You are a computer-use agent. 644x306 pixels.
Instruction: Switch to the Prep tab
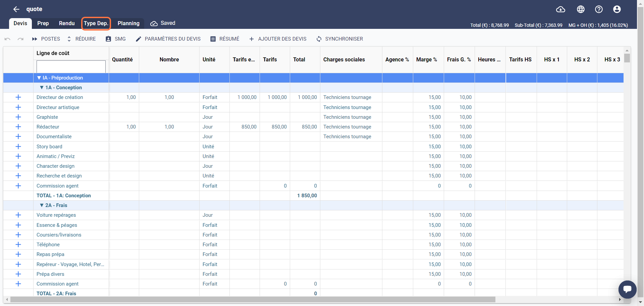[43, 23]
